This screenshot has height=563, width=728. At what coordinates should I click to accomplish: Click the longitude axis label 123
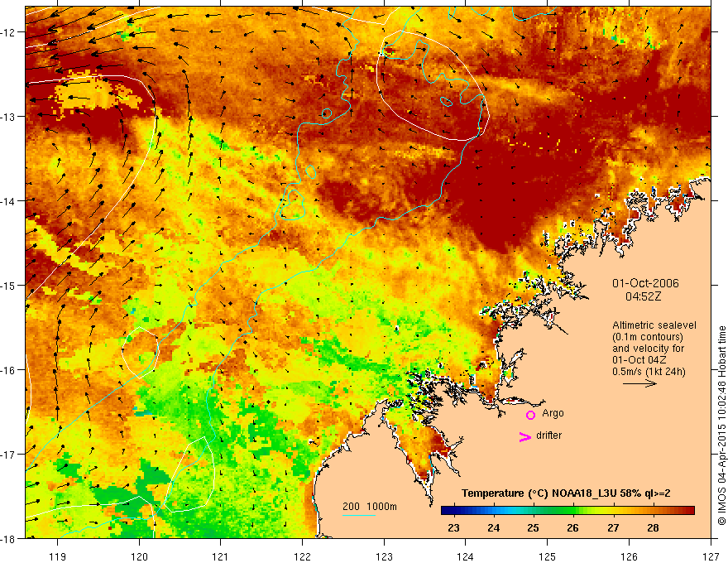(x=384, y=556)
